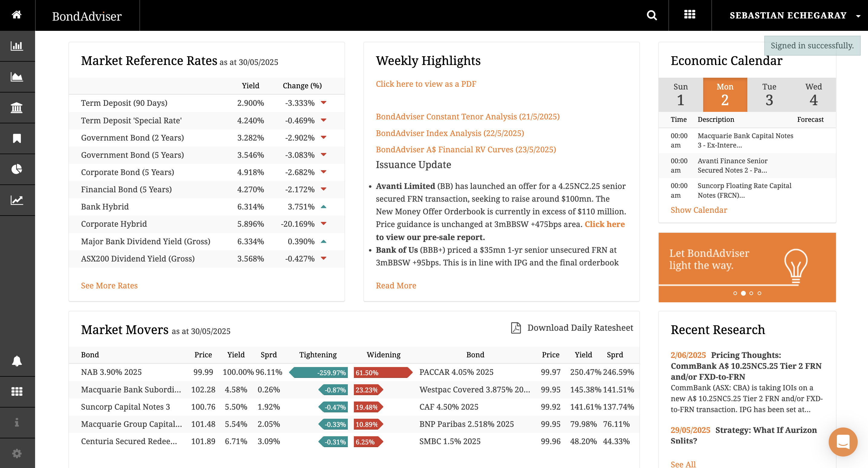Click the PDF icon beside Download Daily Ratesheet
This screenshot has width=868, height=468.
tap(516, 327)
